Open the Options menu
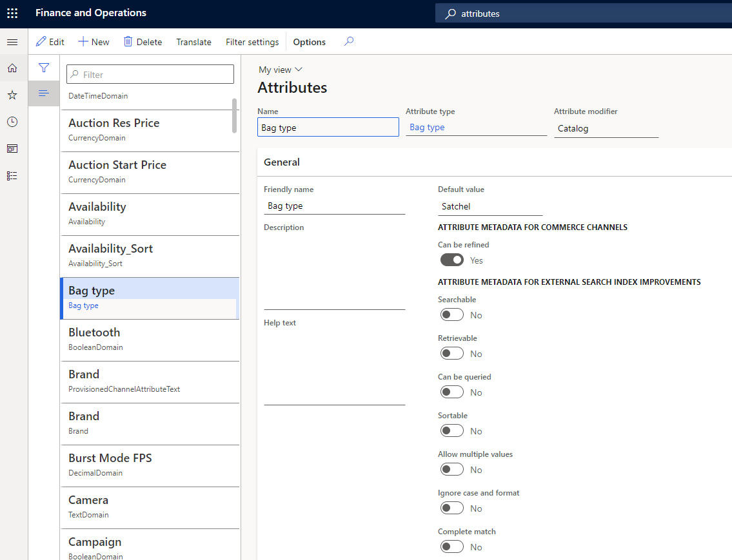The height and width of the screenshot is (560, 732). [x=309, y=41]
